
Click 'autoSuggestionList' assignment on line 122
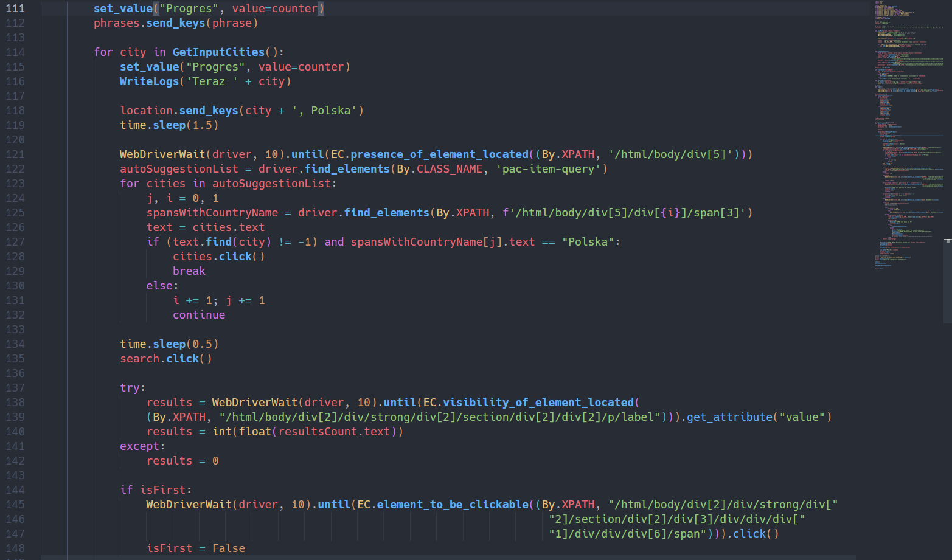(x=179, y=169)
